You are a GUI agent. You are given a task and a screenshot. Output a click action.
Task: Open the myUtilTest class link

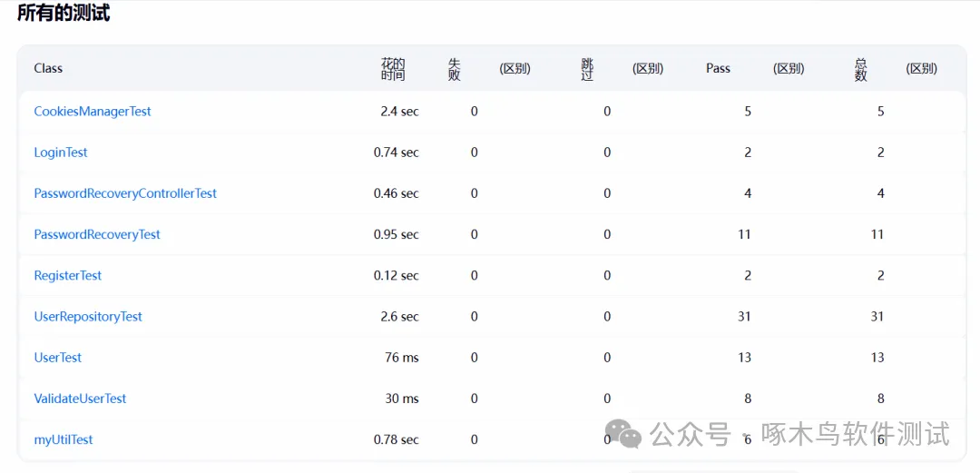[64, 439]
